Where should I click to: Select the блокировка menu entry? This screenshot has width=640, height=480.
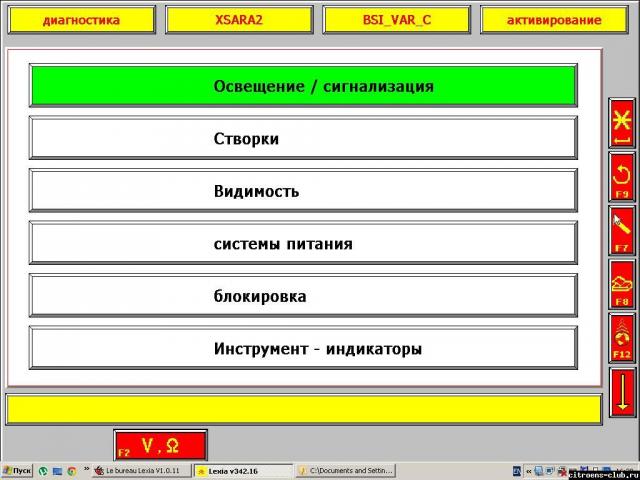point(303,296)
